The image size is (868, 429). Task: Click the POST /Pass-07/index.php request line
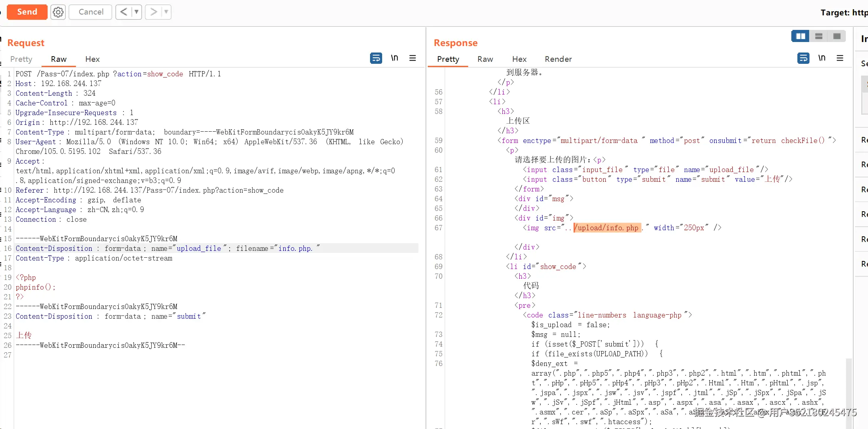[x=118, y=74]
